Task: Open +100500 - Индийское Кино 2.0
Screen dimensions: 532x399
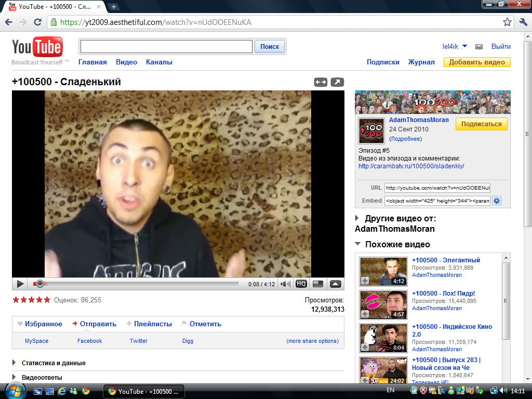Action: point(452,330)
